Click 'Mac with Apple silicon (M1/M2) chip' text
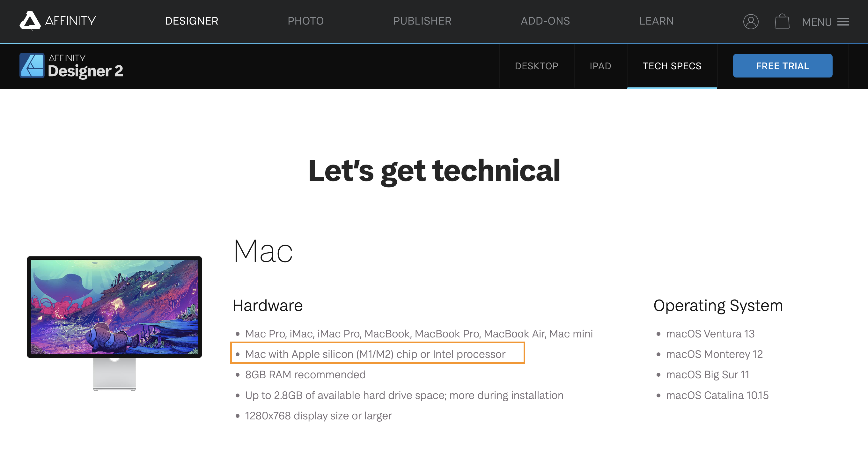 [375, 354]
